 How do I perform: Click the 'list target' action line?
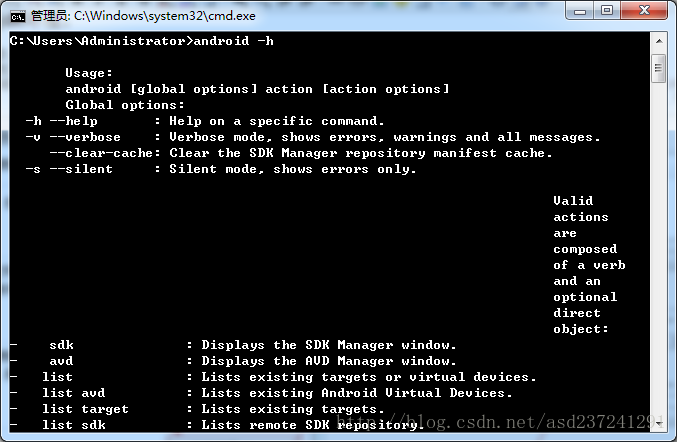pyautogui.click(x=197, y=409)
